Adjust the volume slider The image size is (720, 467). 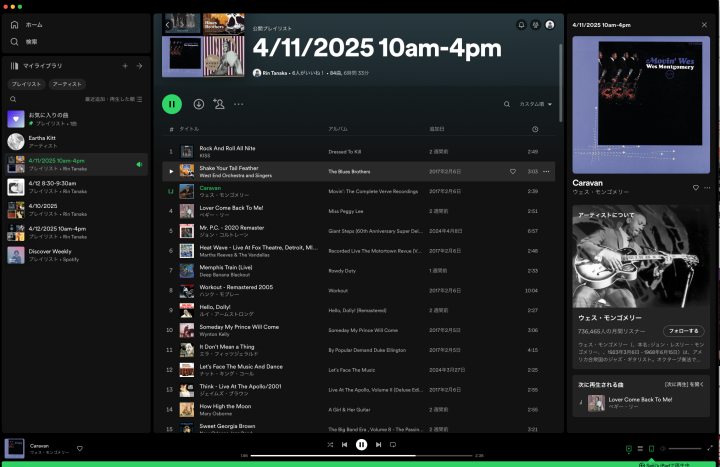tap(685, 449)
